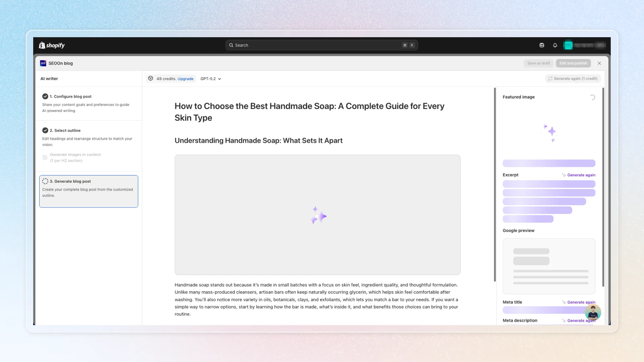The height and width of the screenshot is (362, 644).
Task: Click the featured image loading spinner
Action: pos(592,97)
